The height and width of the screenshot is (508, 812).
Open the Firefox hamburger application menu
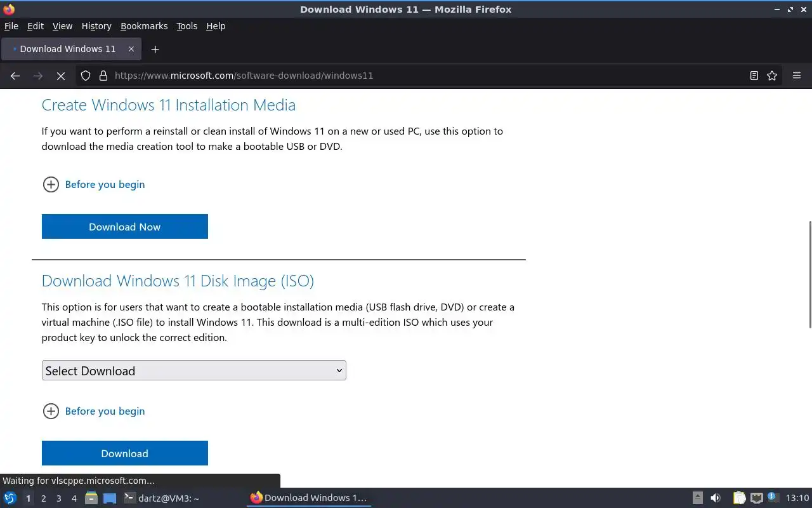(797, 76)
